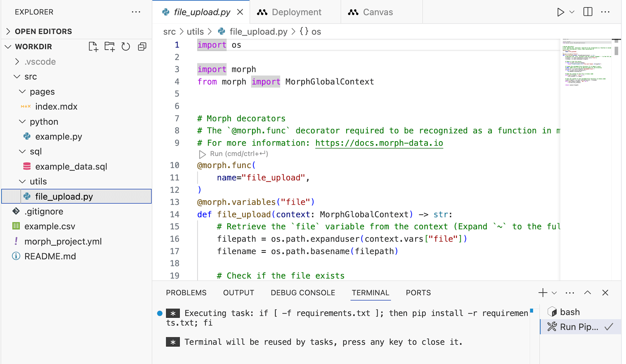Click line number 14 in gutter
626x364 pixels.
pyautogui.click(x=175, y=214)
